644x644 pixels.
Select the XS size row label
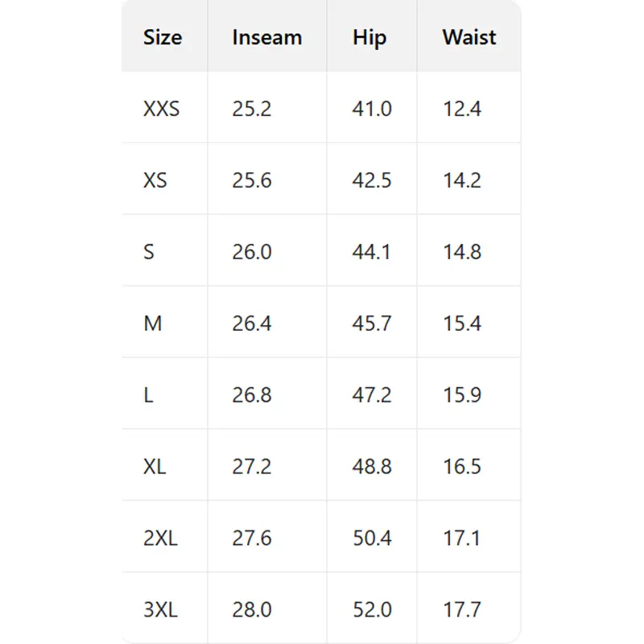click(x=155, y=180)
